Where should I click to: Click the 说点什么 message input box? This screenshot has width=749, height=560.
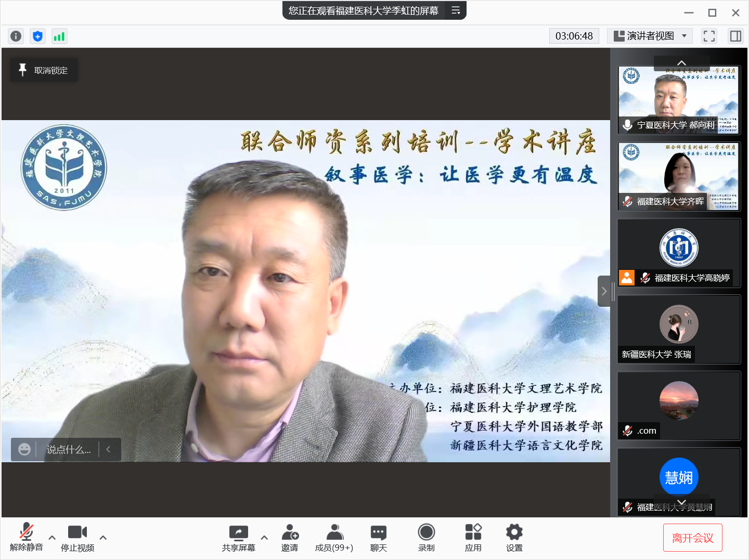[x=69, y=450]
